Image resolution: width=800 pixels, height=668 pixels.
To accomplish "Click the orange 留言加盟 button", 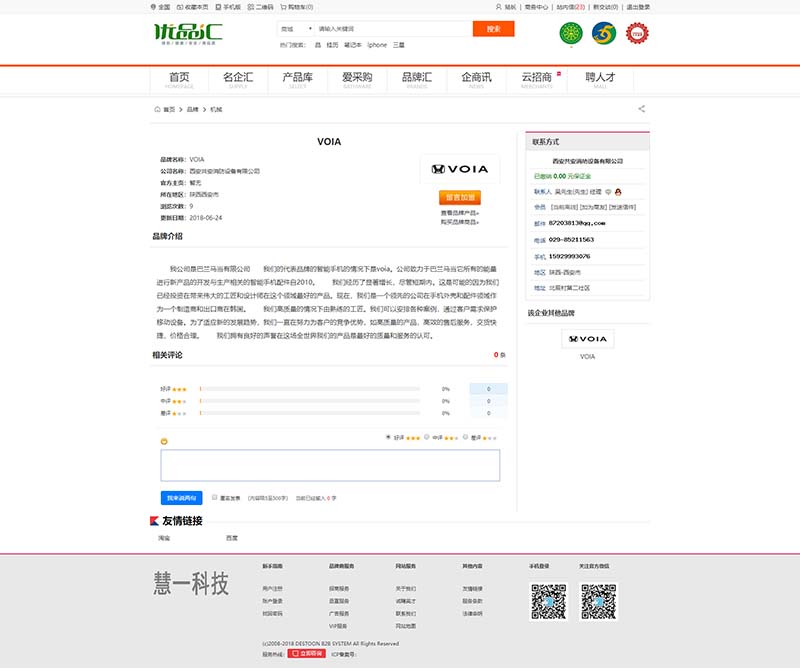I will 460,197.
